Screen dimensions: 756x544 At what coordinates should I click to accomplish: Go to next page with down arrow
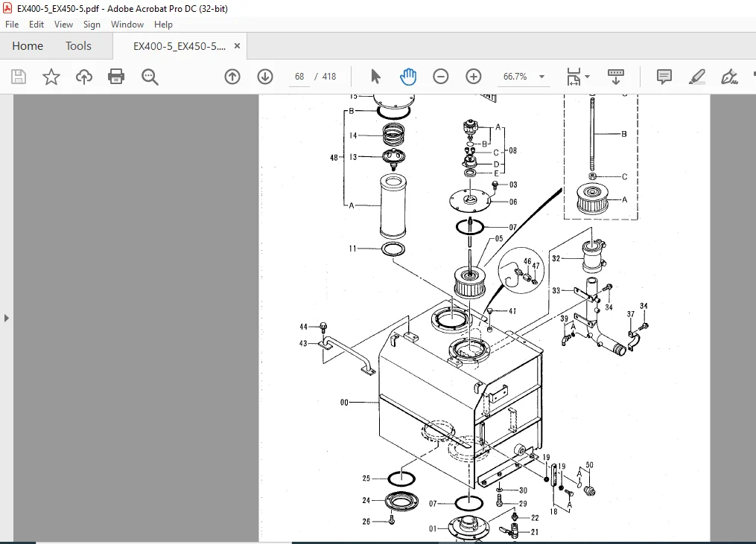coord(265,77)
